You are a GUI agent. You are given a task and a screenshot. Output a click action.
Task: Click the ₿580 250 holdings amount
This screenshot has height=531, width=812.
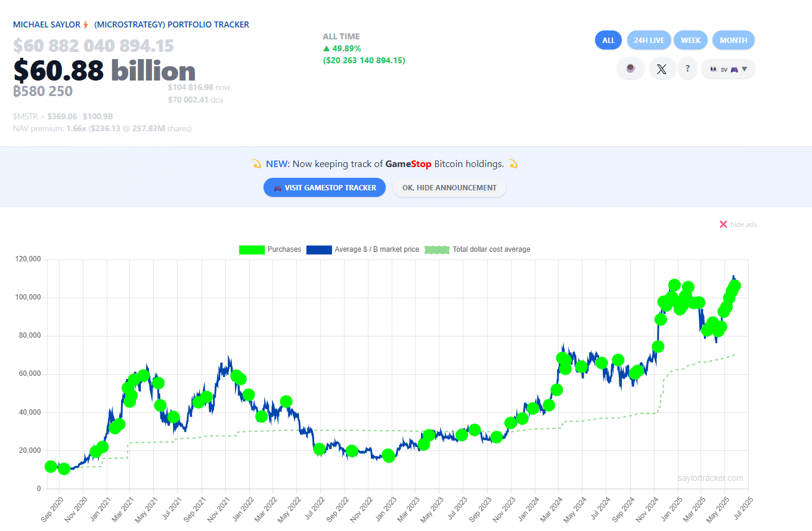point(43,91)
